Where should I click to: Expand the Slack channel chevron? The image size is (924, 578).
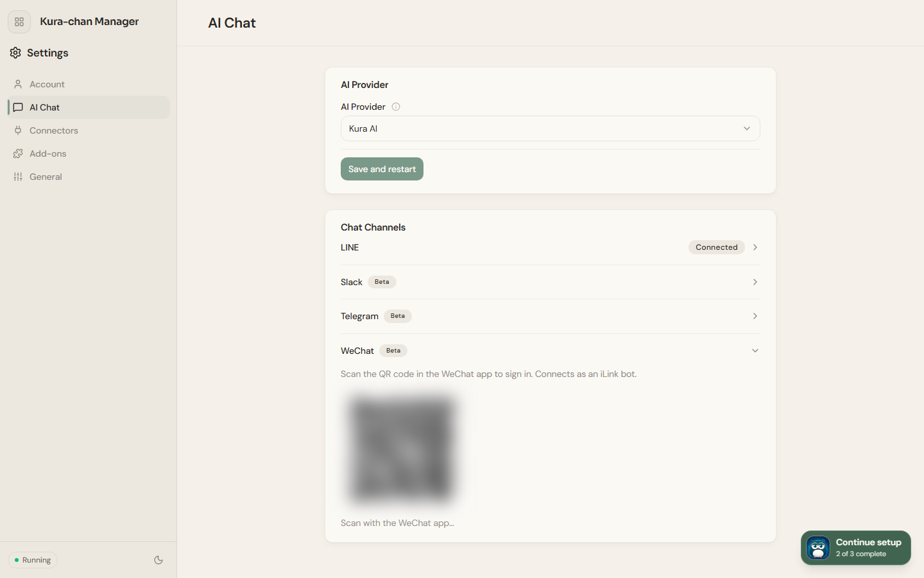coord(755,282)
